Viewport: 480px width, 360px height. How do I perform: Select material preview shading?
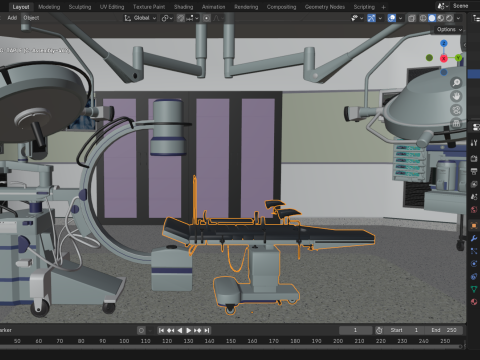[441, 18]
